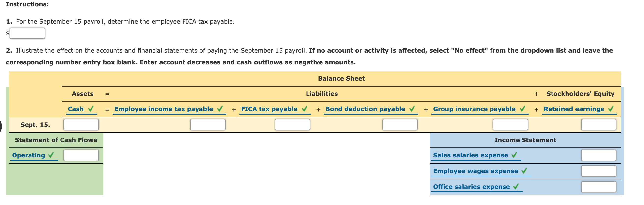Click the Operating cash flow amount box

click(x=81, y=155)
